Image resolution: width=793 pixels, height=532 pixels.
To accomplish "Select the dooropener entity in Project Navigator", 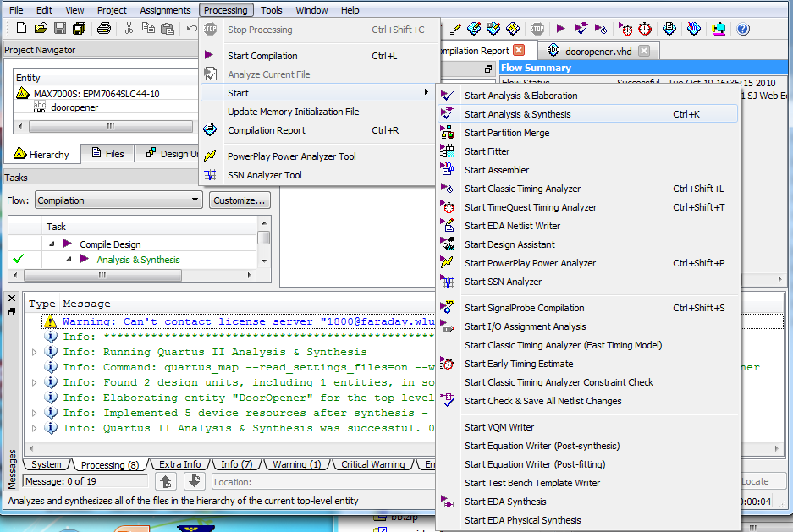I will 74,107.
